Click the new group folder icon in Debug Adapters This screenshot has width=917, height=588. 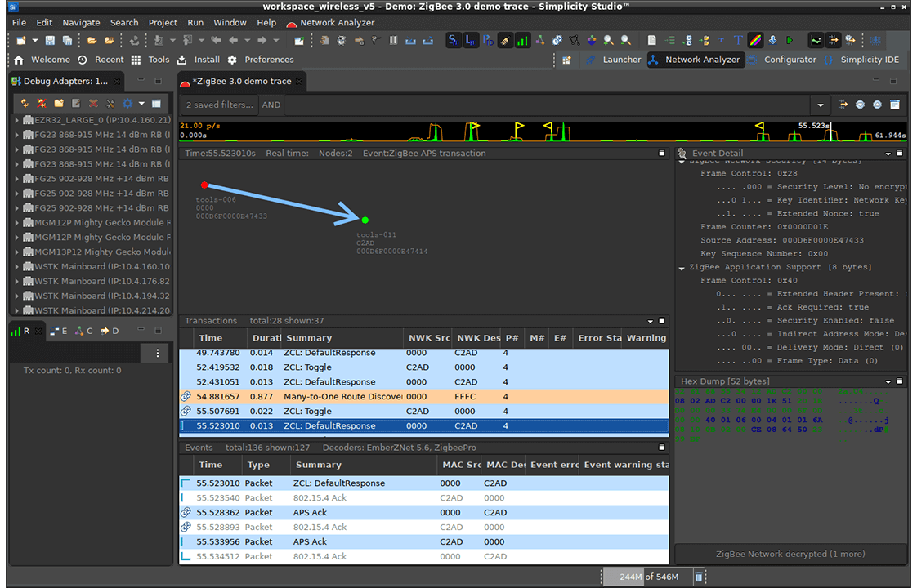pos(58,104)
